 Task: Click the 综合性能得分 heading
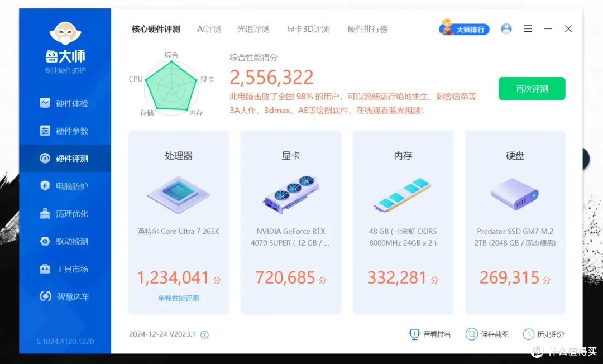point(253,58)
